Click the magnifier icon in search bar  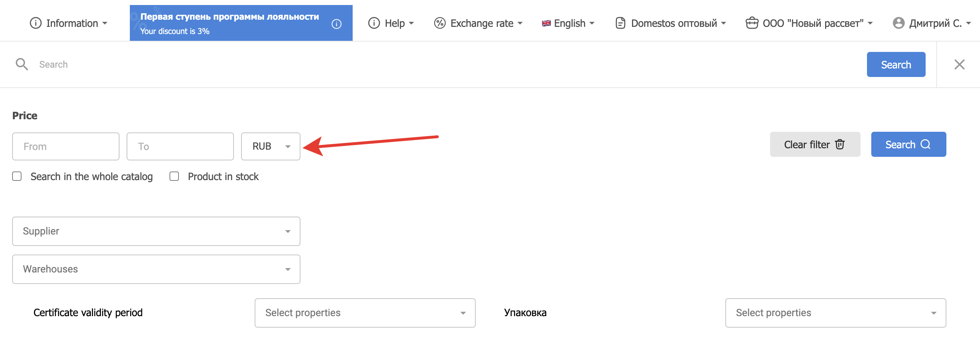[x=22, y=64]
